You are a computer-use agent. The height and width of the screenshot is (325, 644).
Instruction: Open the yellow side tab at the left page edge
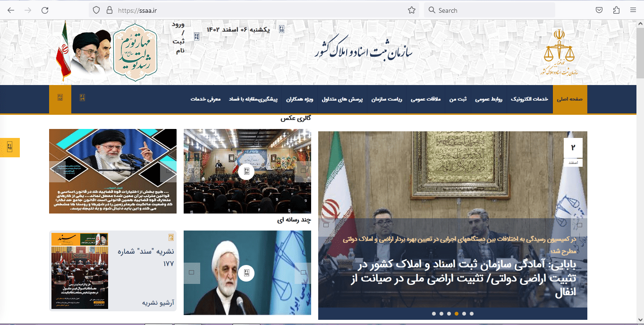[9, 147]
